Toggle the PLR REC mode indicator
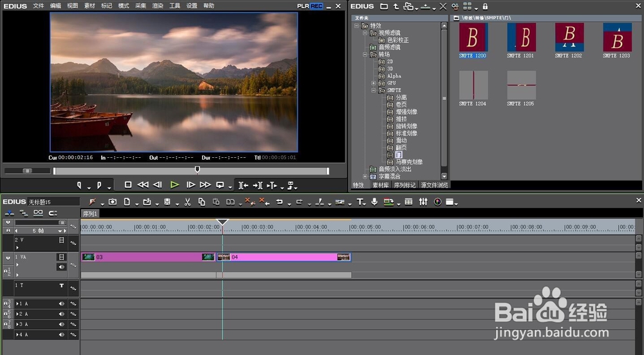 pyautogui.click(x=310, y=6)
